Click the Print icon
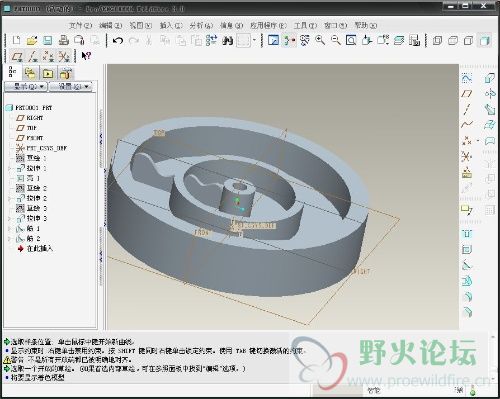This screenshot has width=500, height=399. coord(64,41)
